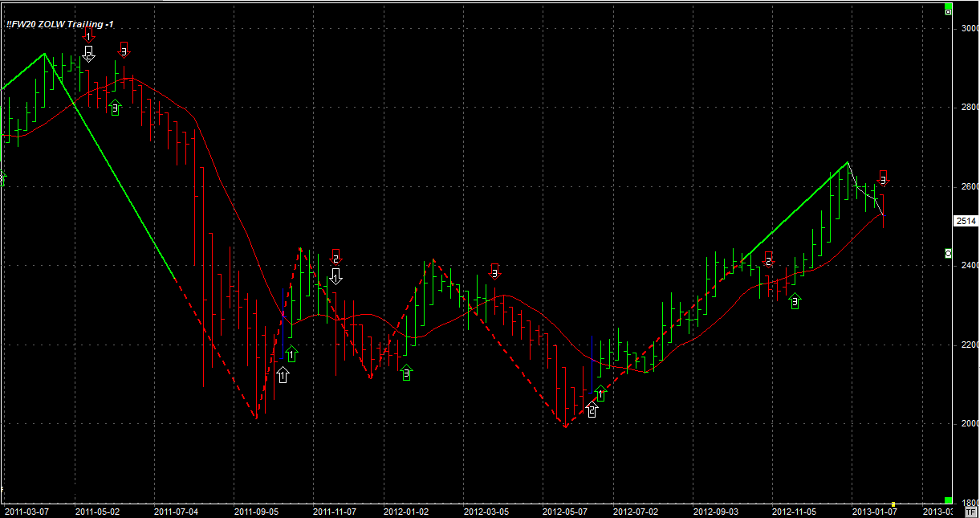Click the 2200 price axis label
The image size is (980, 518).
[969, 345]
